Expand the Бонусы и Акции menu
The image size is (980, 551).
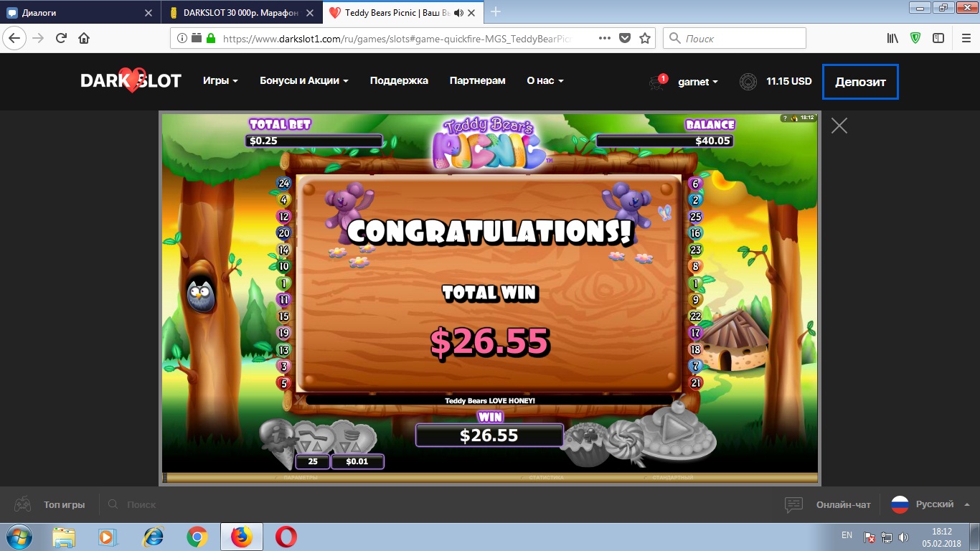tap(304, 81)
